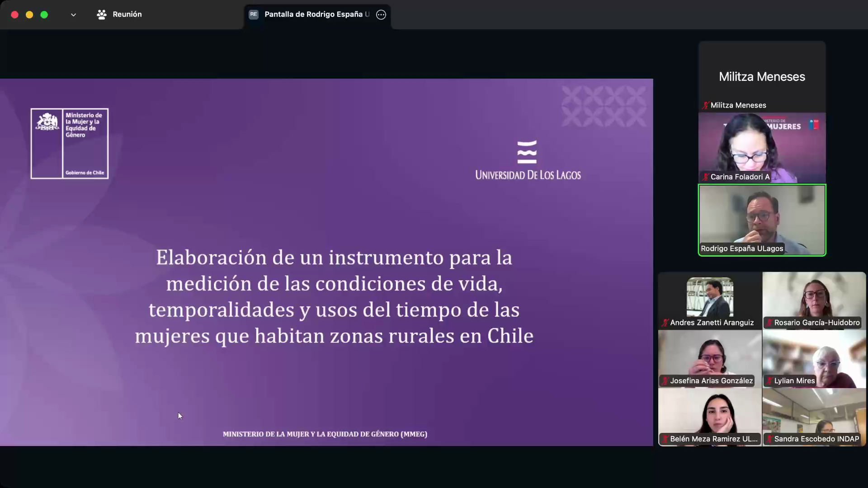Click the RE avatar badge icon

point(254,14)
